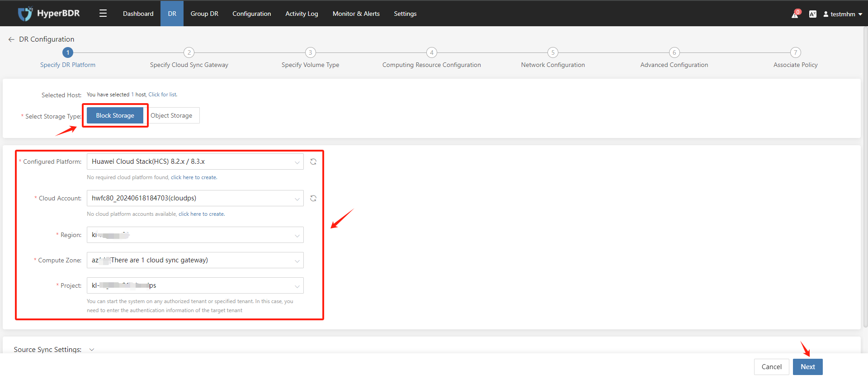Open the Compute Zone dropdown

195,260
